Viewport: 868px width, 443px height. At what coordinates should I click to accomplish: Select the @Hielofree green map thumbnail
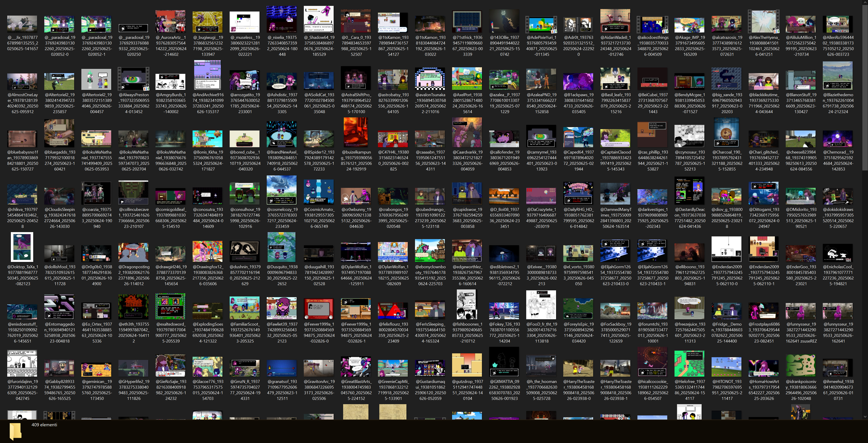coord(689,364)
